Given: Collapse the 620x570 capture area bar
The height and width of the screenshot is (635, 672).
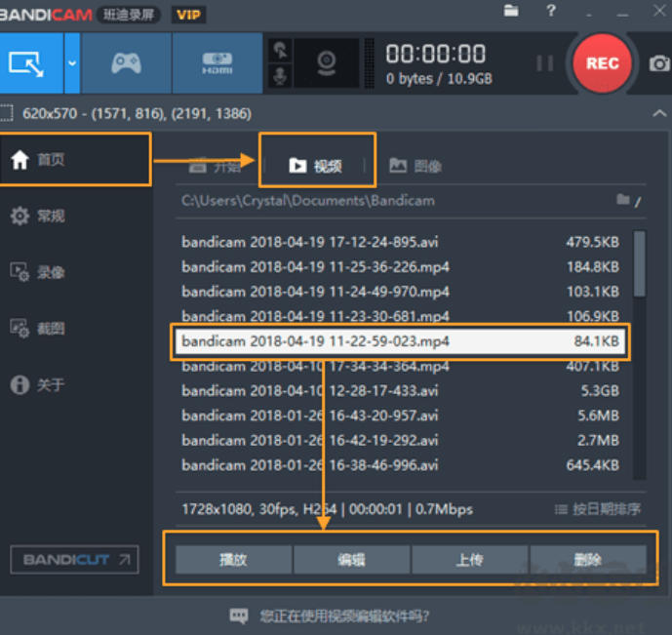Looking at the screenshot, I should pos(658,113).
